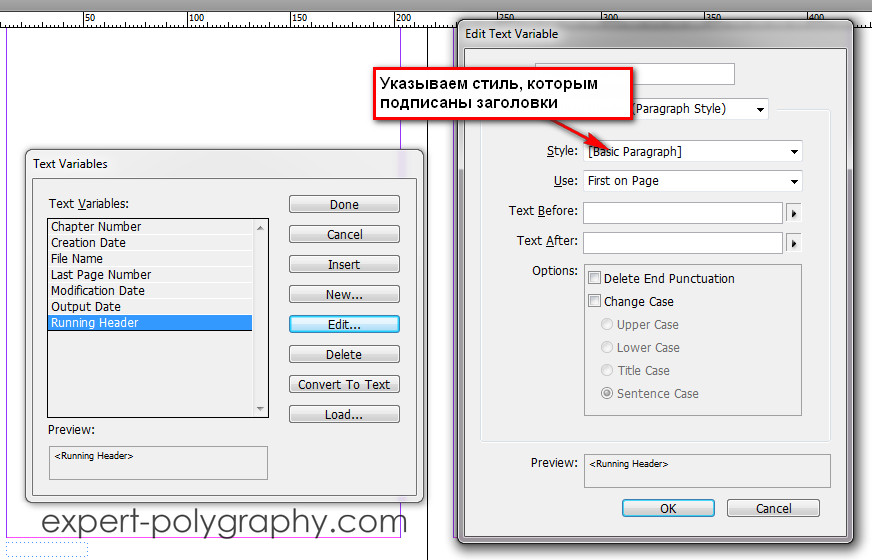
Task: Click the Text Before input field
Action: click(x=683, y=212)
